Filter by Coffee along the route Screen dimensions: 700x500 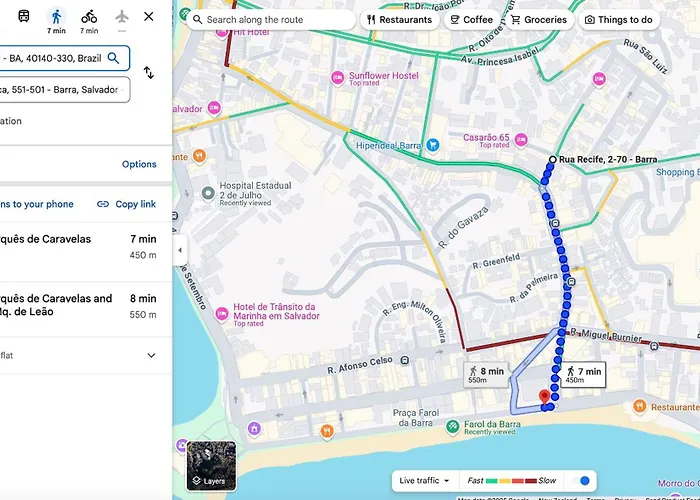[x=471, y=20]
